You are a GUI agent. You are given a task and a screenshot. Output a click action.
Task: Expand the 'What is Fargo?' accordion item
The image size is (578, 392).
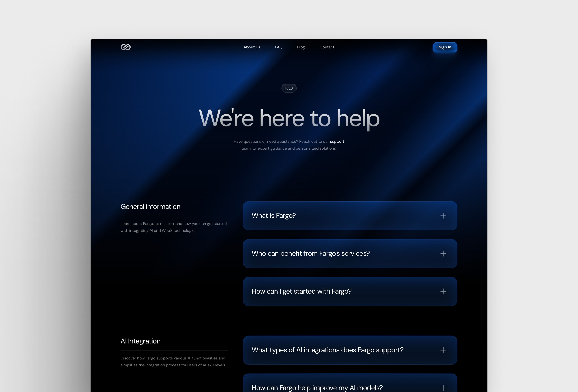coord(442,215)
